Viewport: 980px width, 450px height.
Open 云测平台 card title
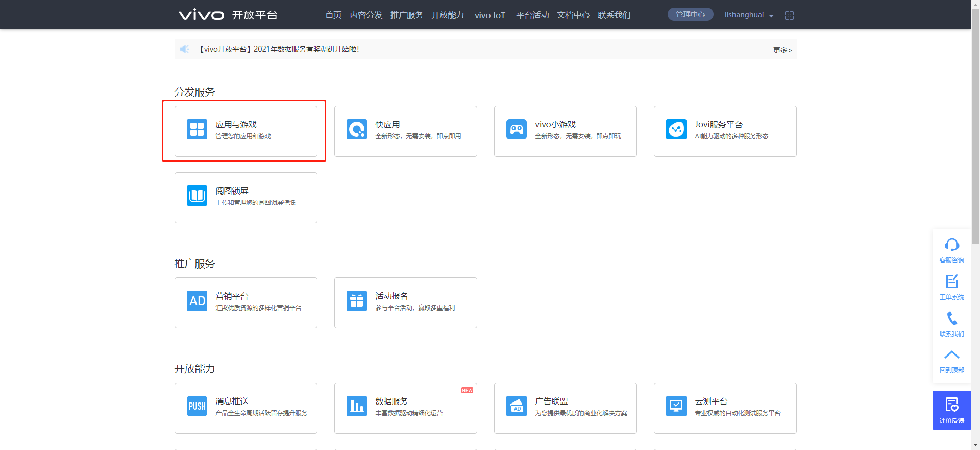(x=711, y=401)
